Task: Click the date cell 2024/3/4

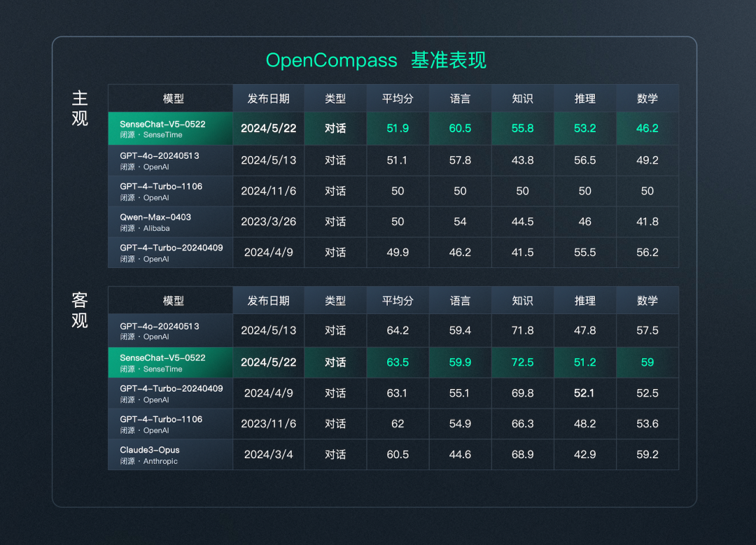Action: 269,455
